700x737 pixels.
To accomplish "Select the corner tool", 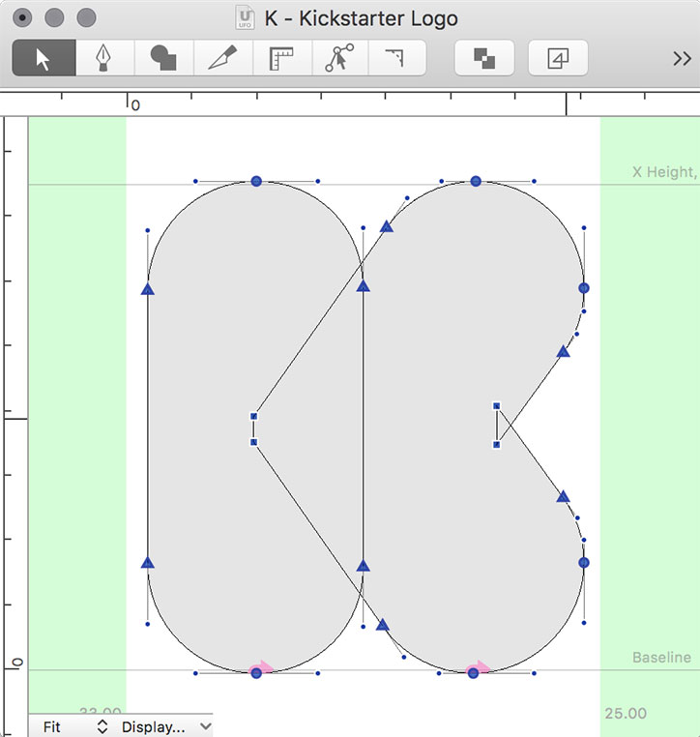I will [x=397, y=58].
